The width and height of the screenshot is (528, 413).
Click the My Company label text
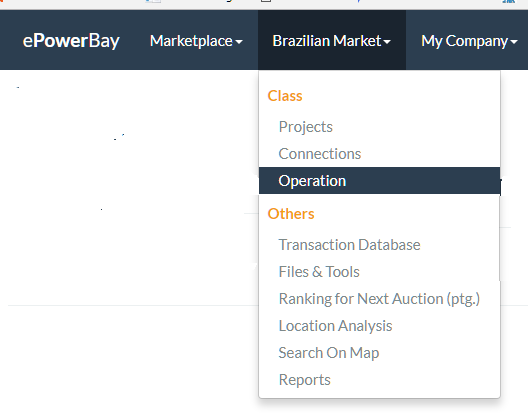coord(464,41)
